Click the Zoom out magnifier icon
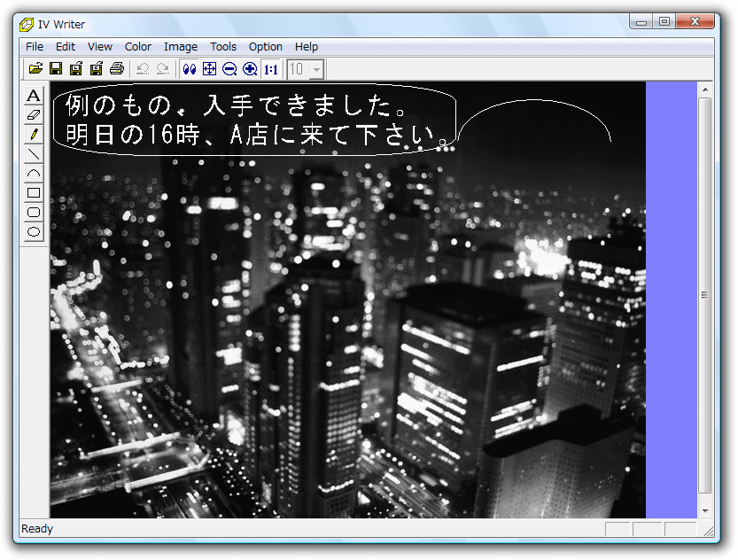Viewport: 738px width, 560px height. point(229,69)
